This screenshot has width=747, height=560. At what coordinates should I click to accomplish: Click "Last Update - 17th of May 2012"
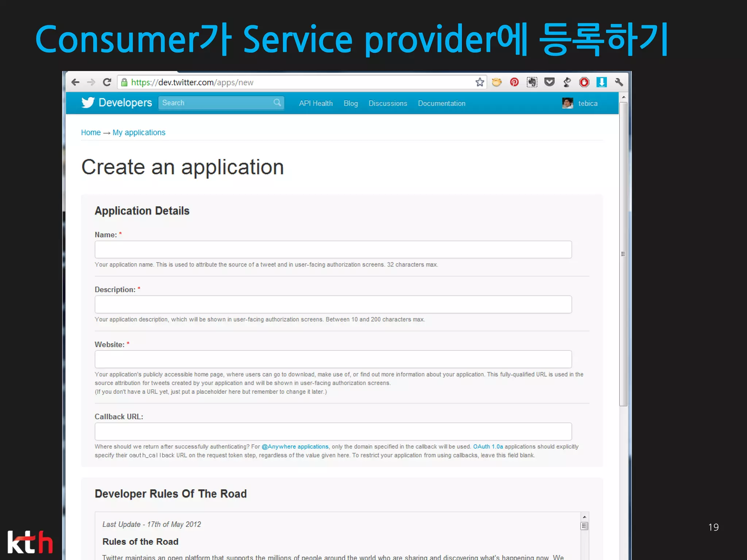tap(152, 525)
